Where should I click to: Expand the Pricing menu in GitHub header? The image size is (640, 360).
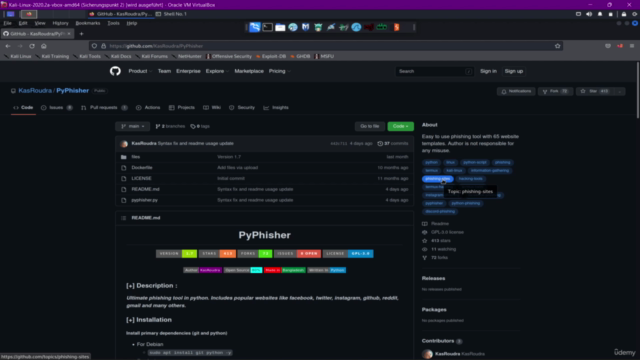[x=280, y=71]
